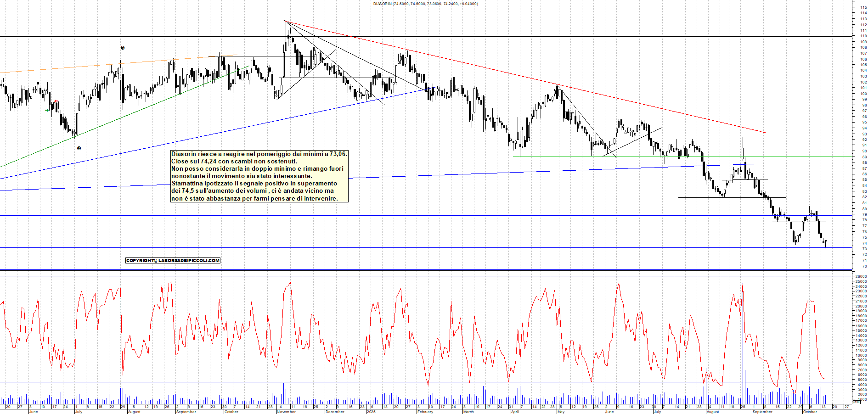Click the circled number 2 wave marker
The width and height of the screenshot is (868, 414).
tap(79, 148)
